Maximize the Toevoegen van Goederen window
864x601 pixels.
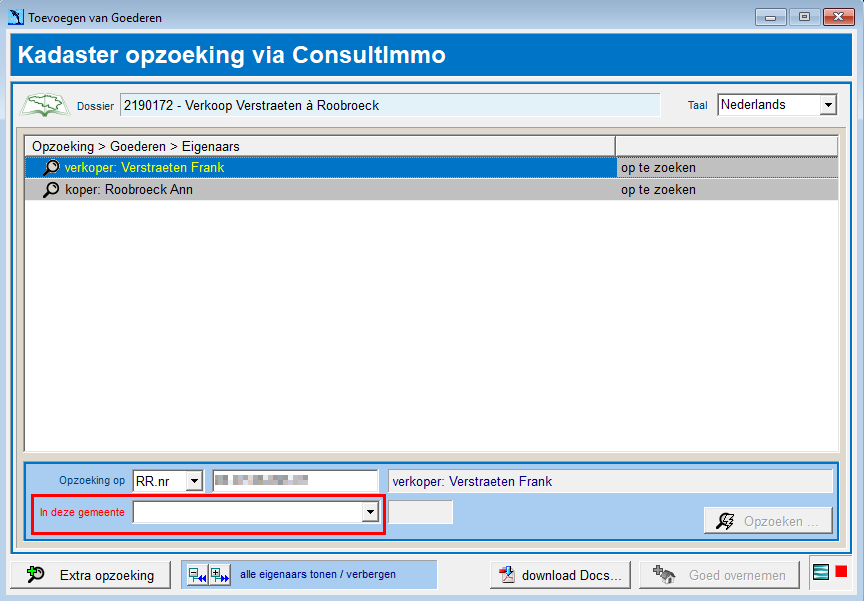pos(804,17)
